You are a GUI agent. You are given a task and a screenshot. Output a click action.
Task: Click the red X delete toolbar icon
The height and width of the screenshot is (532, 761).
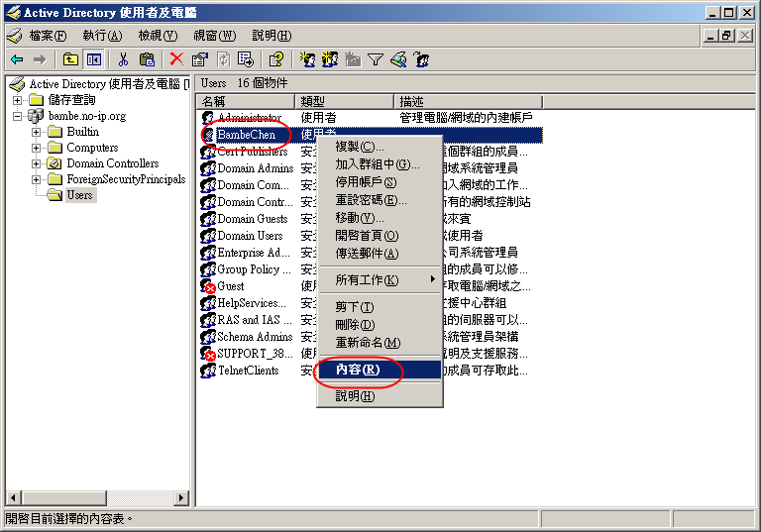tap(176, 59)
